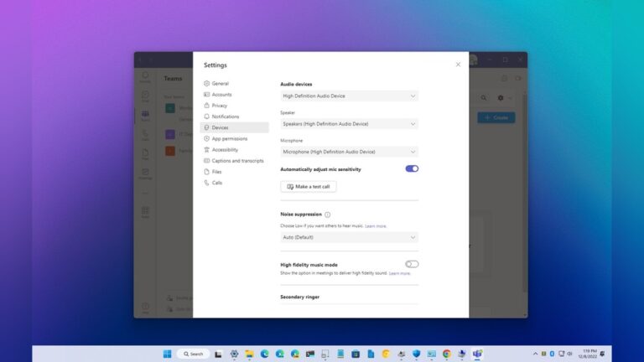This screenshot has width=644, height=362.
Task: Click the profile avatar in Teams title bar
Action: pyautogui.click(x=473, y=60)
